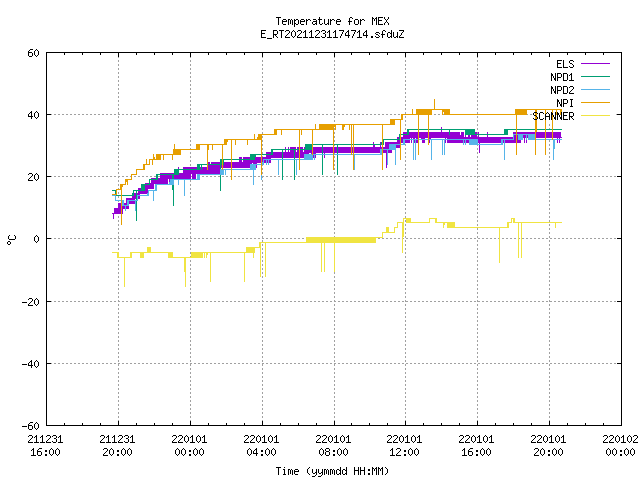
Task: Select the filename 'E_RT20211231174714.sfduZ' subtitle
Action: (332, 34)
